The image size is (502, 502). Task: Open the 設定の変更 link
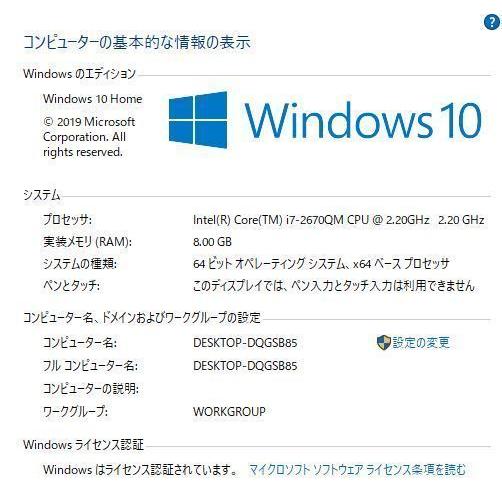(x=421, y=343)
